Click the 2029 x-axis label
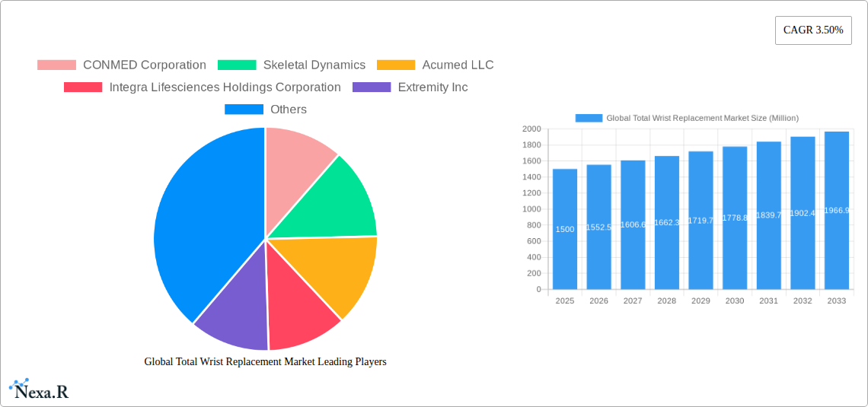868x407 pixels. click(700, 300)
